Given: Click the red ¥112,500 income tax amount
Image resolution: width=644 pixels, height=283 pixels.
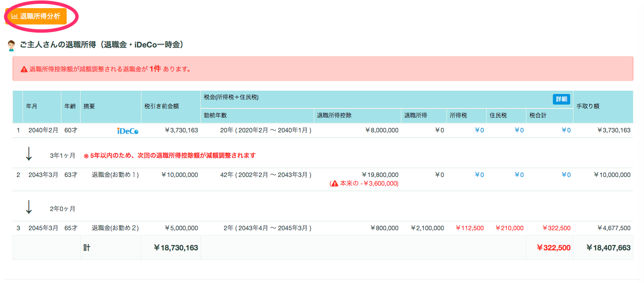Looking at the screenshot, I should [469, 228].
